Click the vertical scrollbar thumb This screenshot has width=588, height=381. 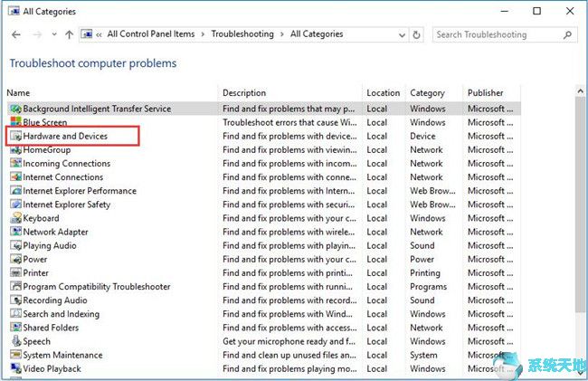580,205
